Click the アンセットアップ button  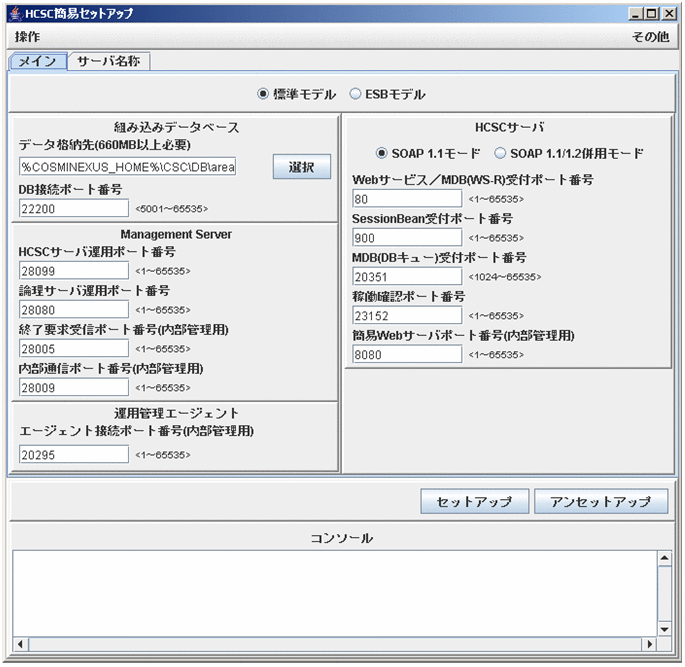pos(601,501)
